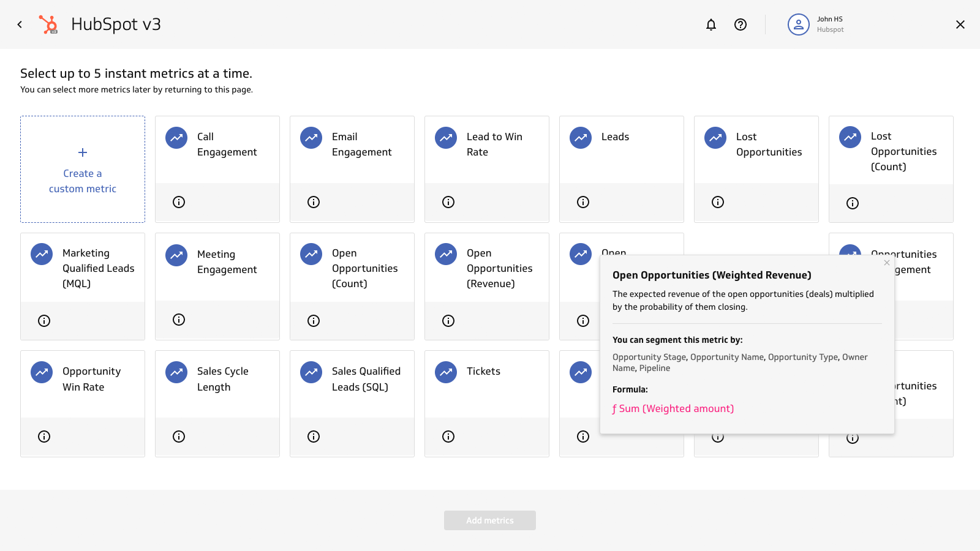Viewport: 980px width, 551px height.
Task: Click the John HS profile avatar
Action: coord(798,24)
